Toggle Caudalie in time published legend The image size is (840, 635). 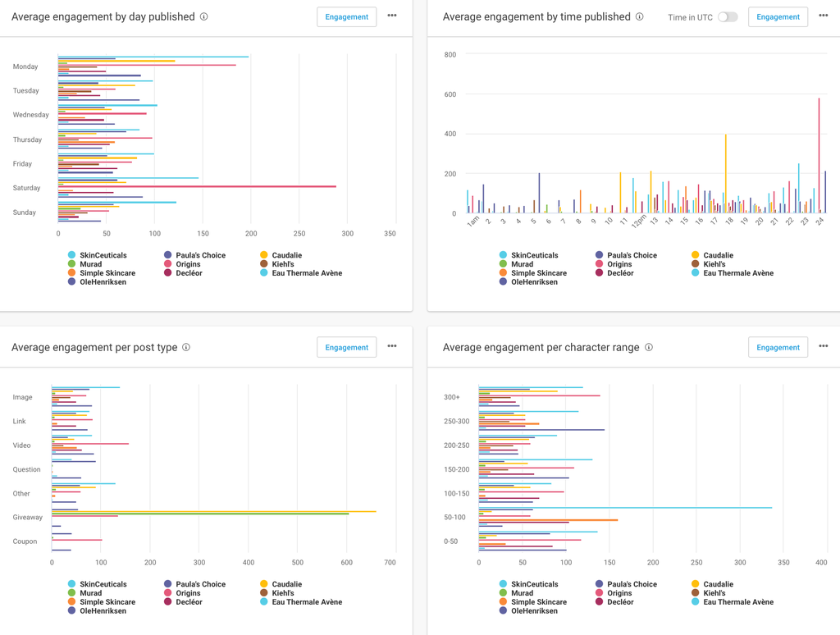[718, 255]
